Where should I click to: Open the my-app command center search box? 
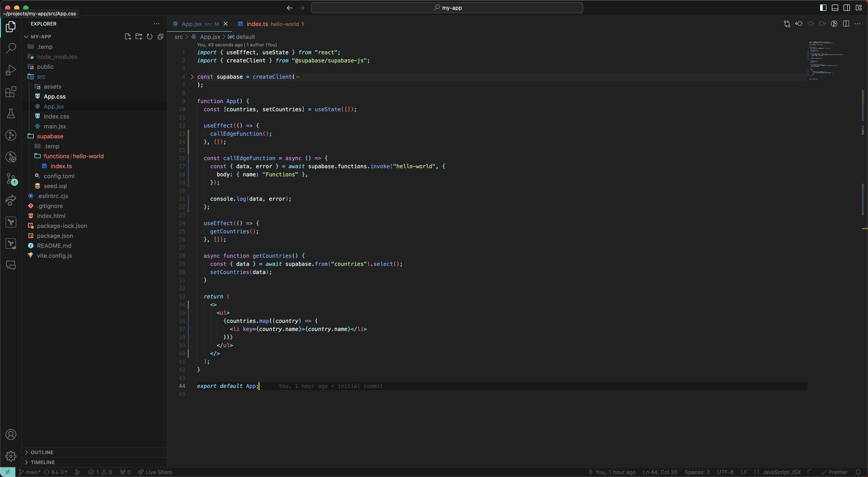click(447, 8)
